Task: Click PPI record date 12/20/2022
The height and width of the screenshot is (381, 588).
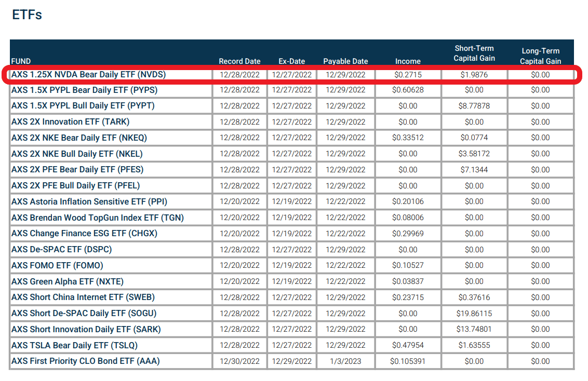Action: pos(239,201)
